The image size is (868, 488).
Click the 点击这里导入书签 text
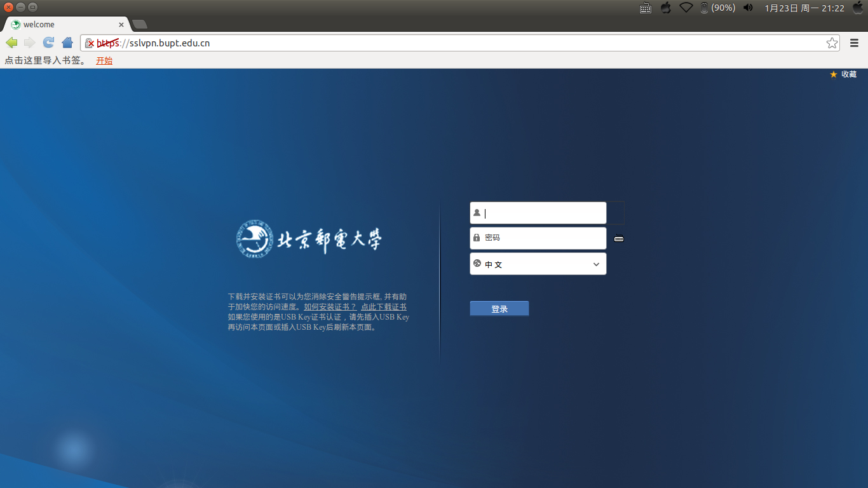[x=44, y=60]
